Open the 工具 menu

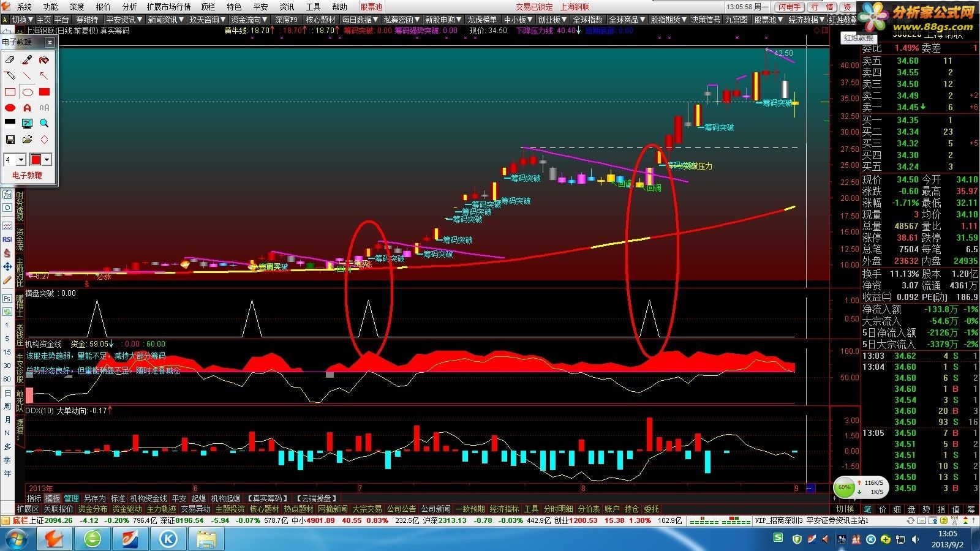click(x=313, y=7)
